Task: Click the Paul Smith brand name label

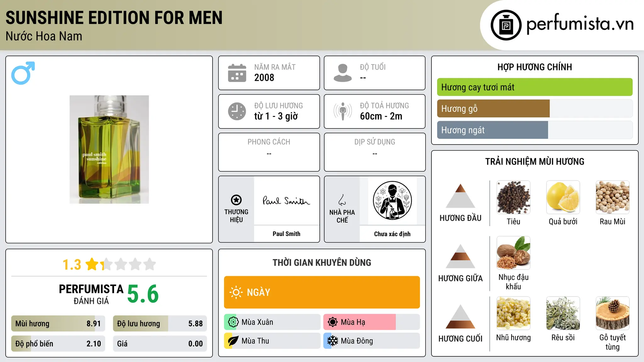Action: point(286,234)
